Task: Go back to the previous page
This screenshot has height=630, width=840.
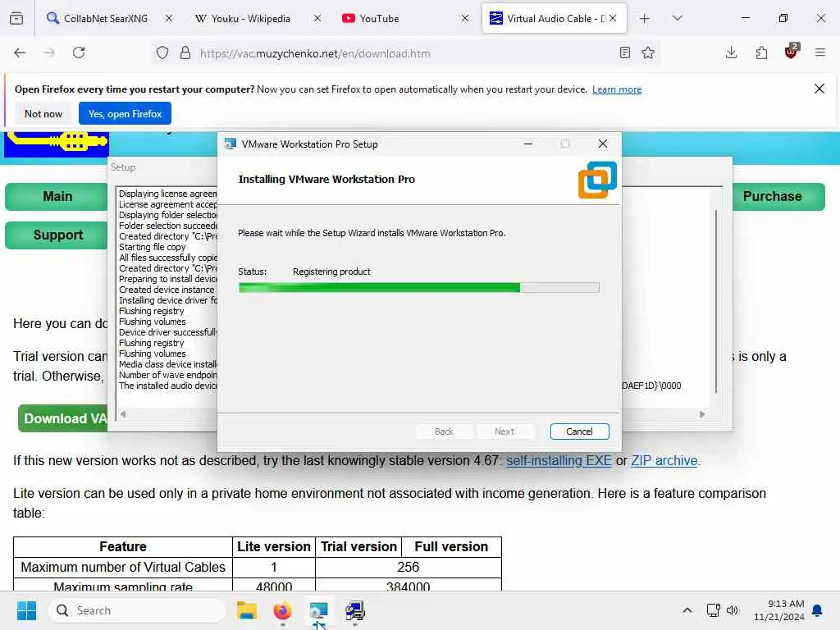Action: (x=20, y=52)
